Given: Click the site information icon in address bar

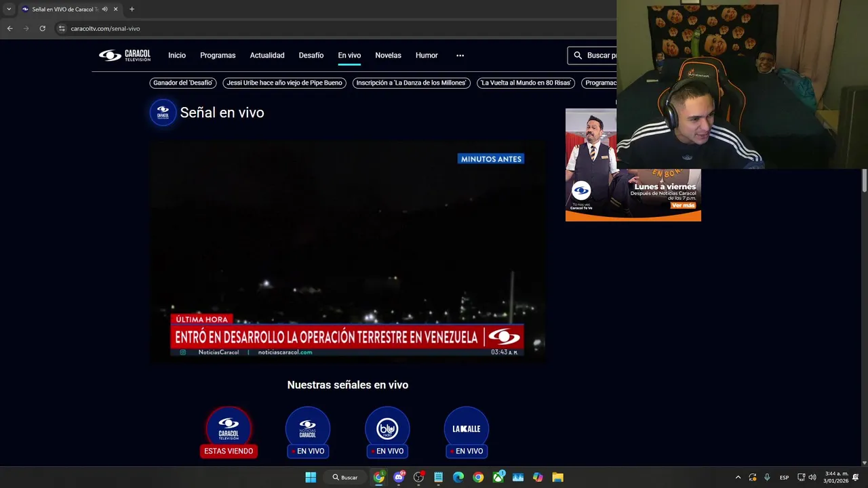Looking at the screenshot, I should (x=62, y=28).
